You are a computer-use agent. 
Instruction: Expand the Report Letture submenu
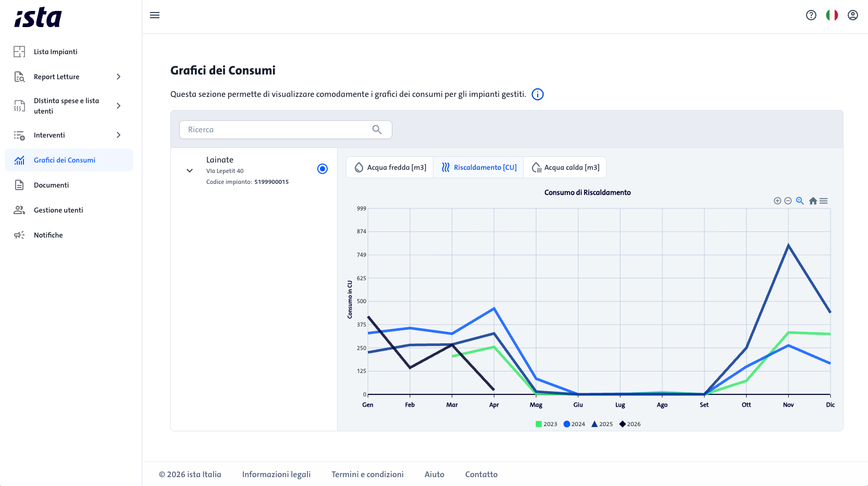click(x=119, y=77)
